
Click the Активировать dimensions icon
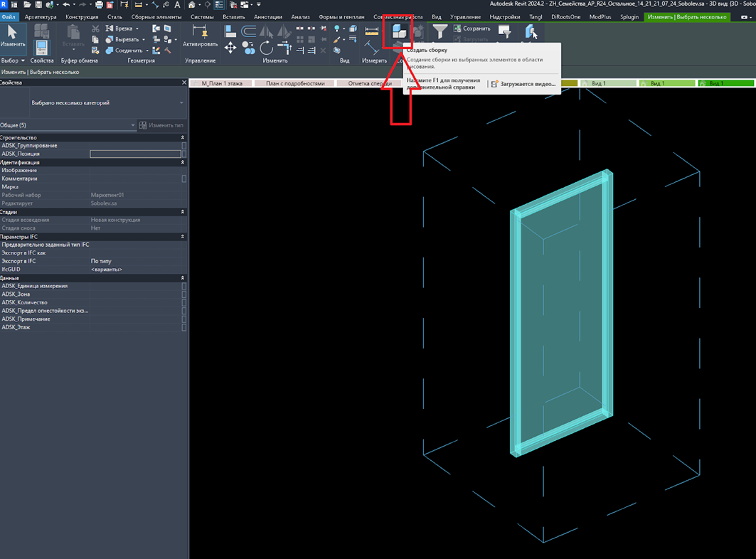coord(200,36)
